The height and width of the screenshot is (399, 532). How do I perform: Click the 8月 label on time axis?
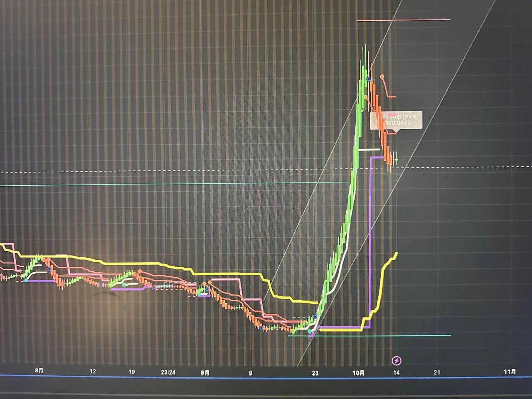pyautogui.click(x=39, y=371)
